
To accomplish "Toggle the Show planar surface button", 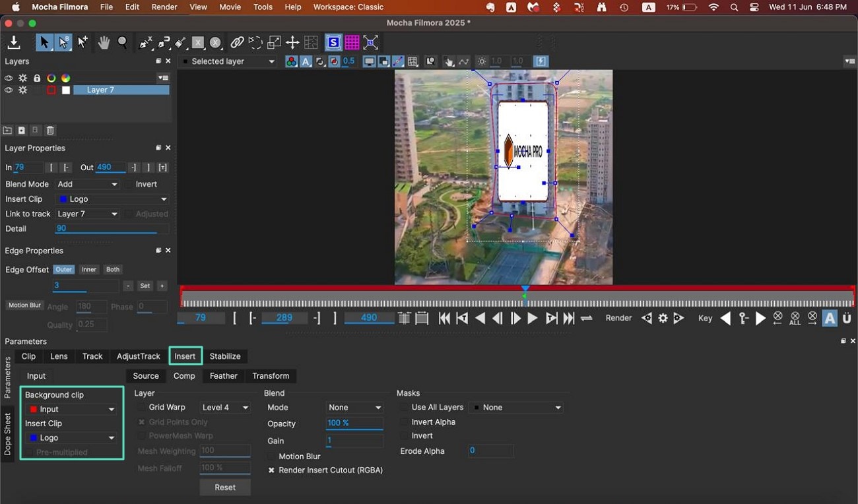I will pos(333,43).
